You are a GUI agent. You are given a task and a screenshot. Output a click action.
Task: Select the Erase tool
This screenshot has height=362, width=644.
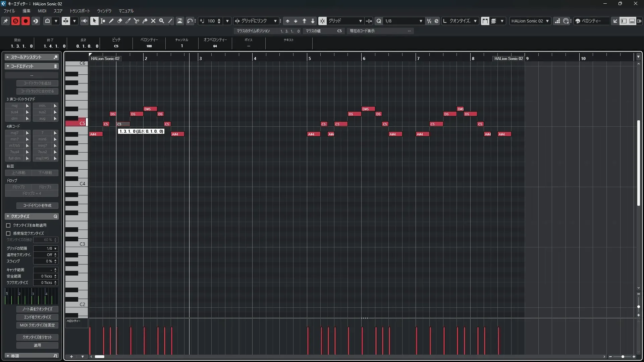[x=120, y=21]
